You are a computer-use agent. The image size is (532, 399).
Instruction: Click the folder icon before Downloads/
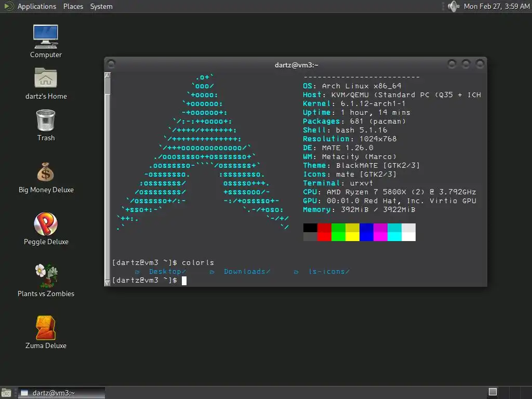tap(212, 272)
